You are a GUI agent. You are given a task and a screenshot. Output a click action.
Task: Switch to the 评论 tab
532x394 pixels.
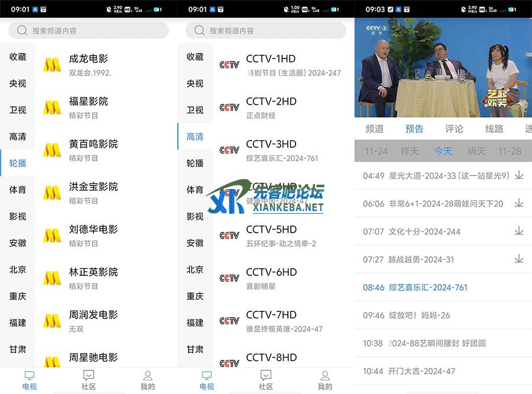pyautogui.click(x=454, y=129)
